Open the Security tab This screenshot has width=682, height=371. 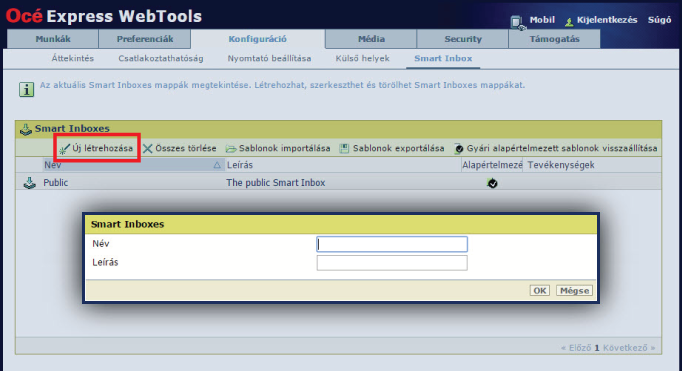(463, 39)
